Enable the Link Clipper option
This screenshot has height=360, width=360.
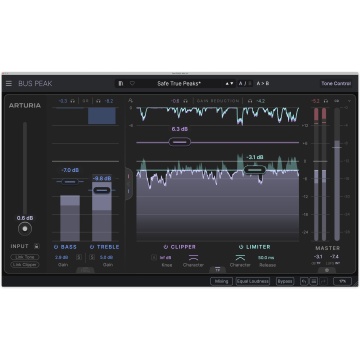tap(25, 265)
